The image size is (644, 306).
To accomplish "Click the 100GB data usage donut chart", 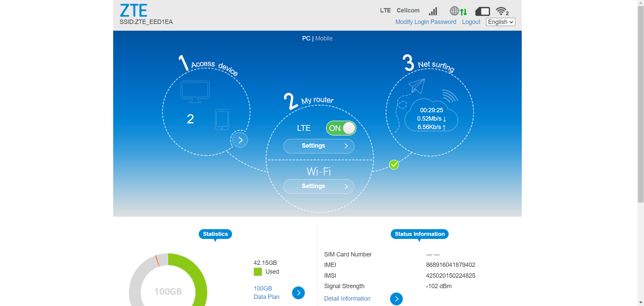I will (168, 280).
